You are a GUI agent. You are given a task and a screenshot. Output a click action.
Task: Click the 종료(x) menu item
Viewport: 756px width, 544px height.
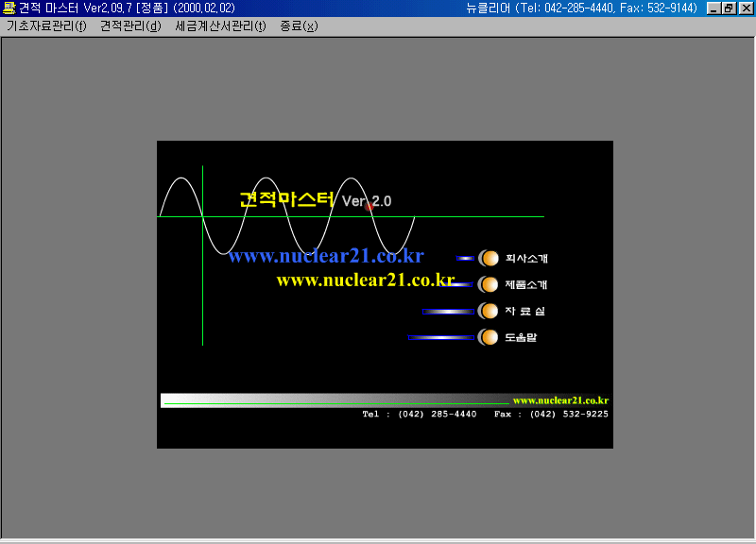299,26
